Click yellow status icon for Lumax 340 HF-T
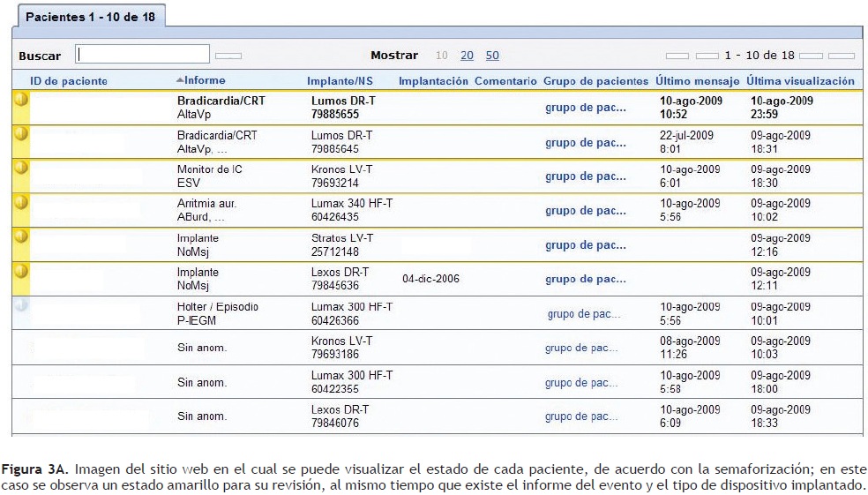The width and height of the screenshot is (868, 495). pyautogui.click(x=20, y=202)
